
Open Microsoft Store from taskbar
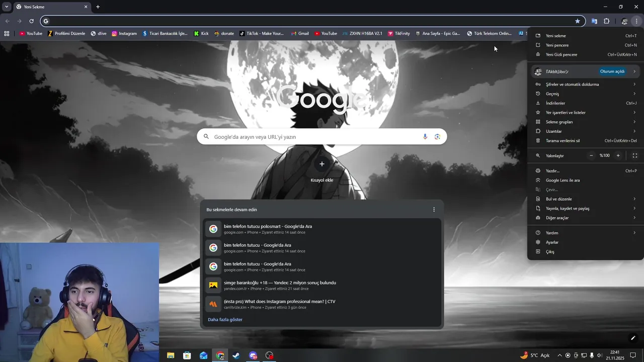click(x=187, y=355)
